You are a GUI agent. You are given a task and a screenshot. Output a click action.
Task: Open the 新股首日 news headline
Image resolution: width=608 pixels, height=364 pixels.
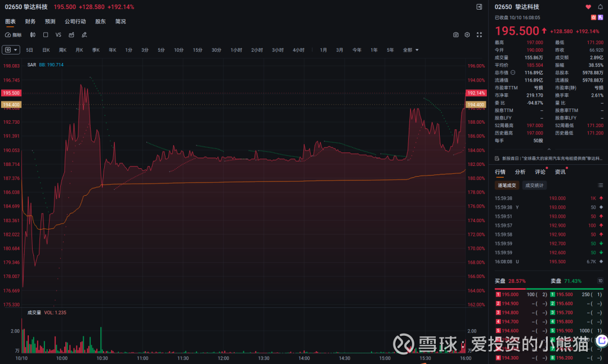tap(552, 159)
